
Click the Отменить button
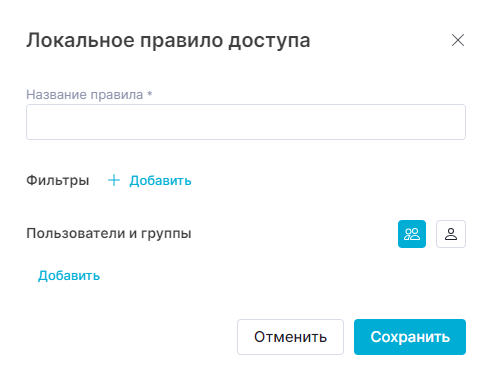[290, 337]
